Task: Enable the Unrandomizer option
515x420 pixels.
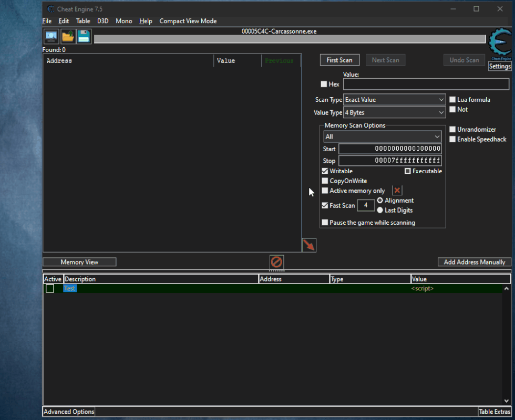Action: 452,129
